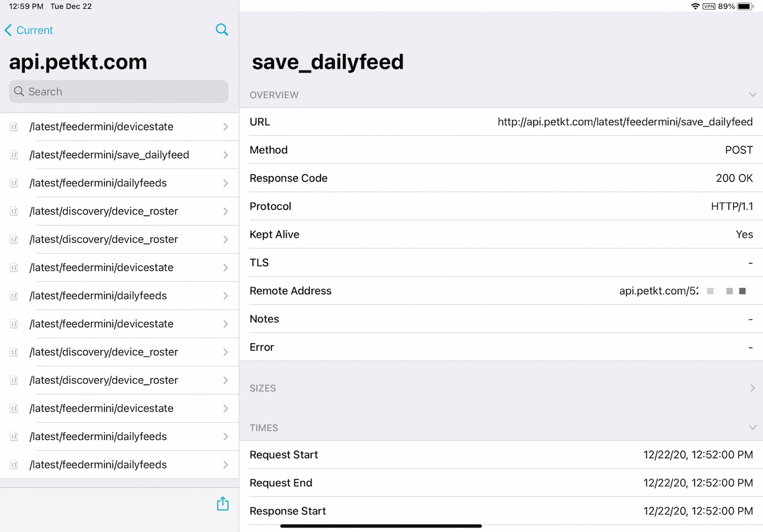
Task: Select the /latest/feedermini/dailyfeeds request
Action: 99,182
